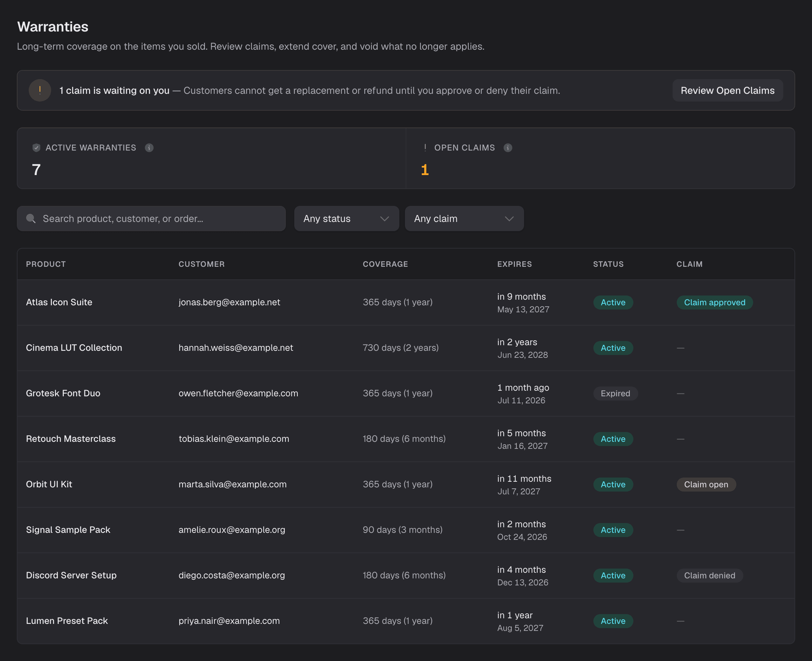Click expiry date May 13, 2027
The height and width of the screenshot is (661, 812).
tap(523, 309)
